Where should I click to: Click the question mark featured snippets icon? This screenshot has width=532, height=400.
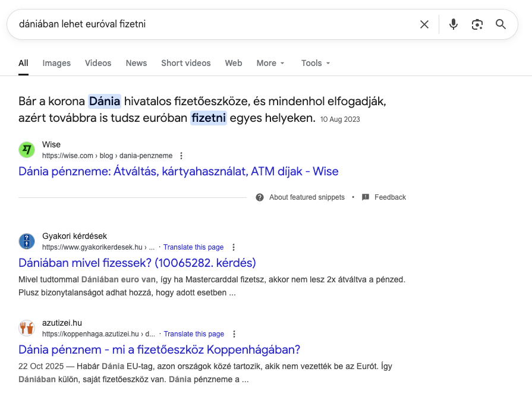click(260, 197)
